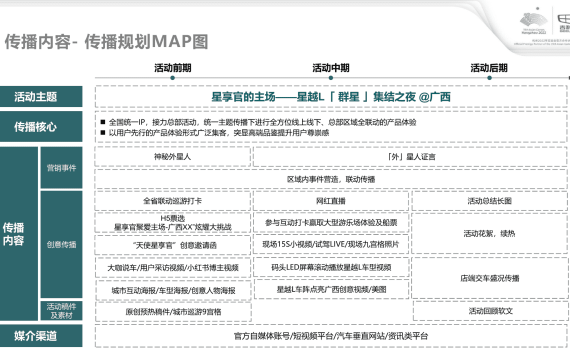Click the 活动前期 heading
The width and height of the screenshot is (570, 360).
[173, 68]
